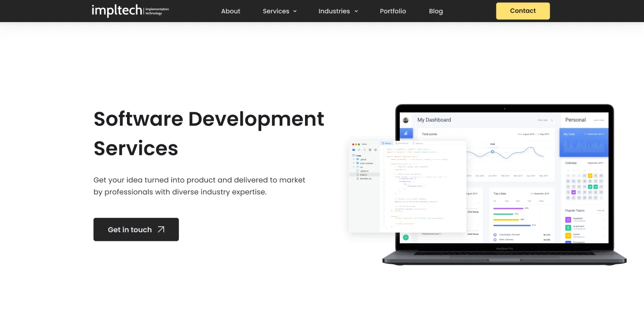This screenshot has width=644, height=331.
Task: Expand the Services navigation dropdown
Action: pyautogui.click(x=280, y=11)
